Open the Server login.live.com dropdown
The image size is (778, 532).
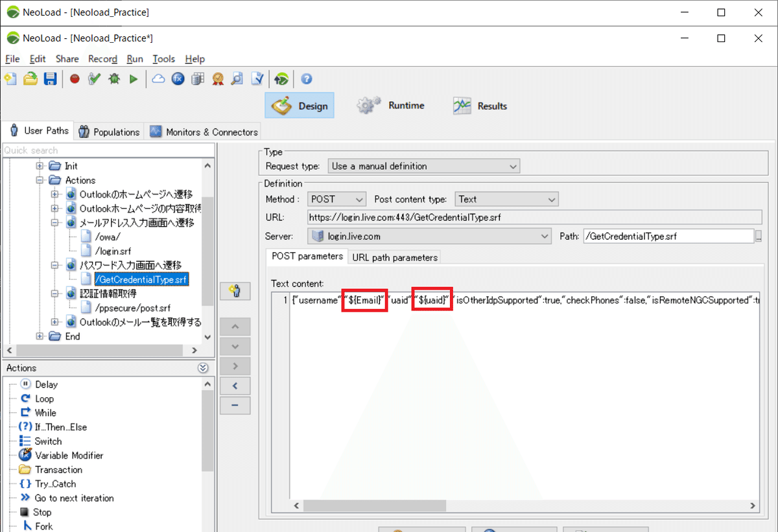[429, 237]
